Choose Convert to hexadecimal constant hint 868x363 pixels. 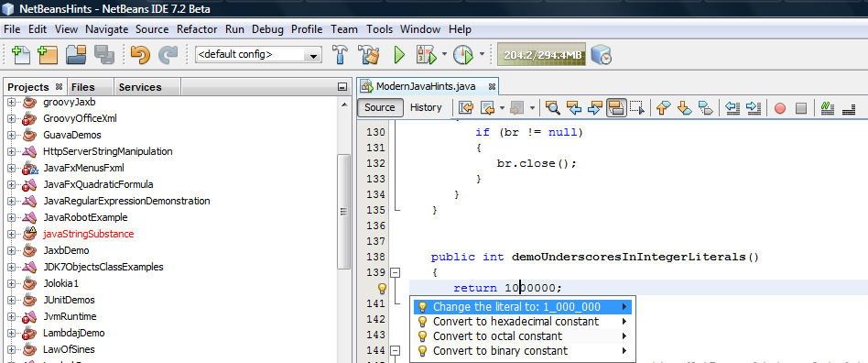[x=523, y=322]
